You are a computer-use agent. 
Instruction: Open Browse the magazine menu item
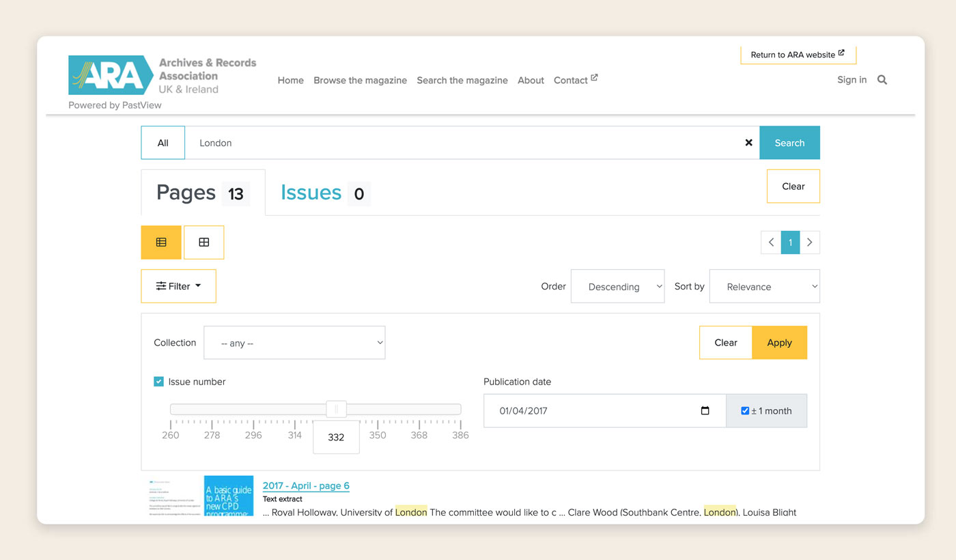(360, 80)
